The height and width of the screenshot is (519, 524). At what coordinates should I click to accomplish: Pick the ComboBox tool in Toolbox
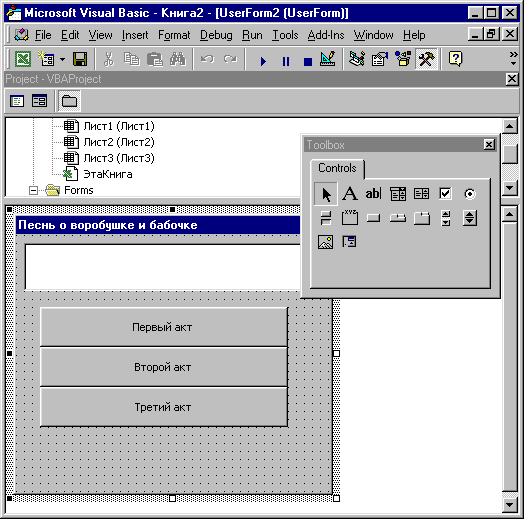398,194
